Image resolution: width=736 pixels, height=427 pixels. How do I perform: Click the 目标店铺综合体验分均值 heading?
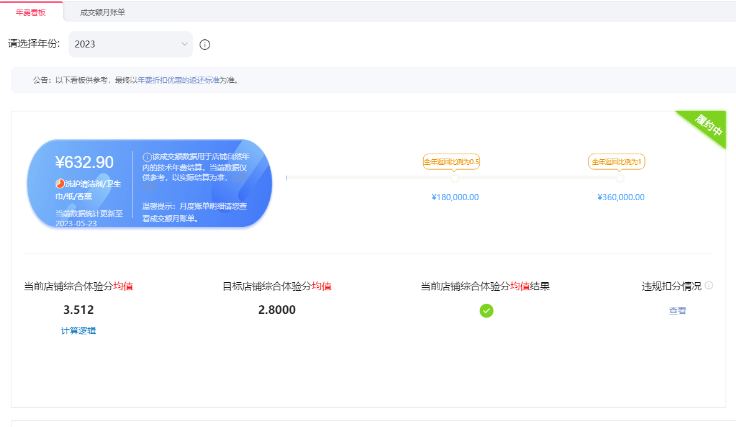click(277, 286)
